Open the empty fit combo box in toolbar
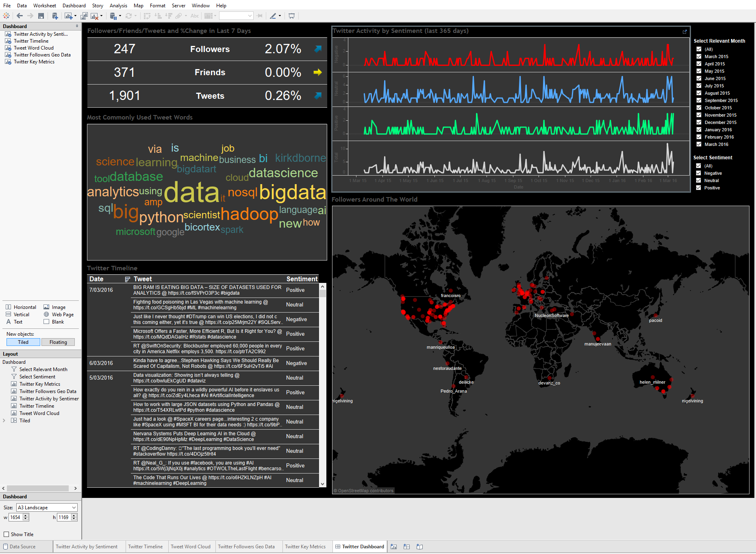 [236, 16]
